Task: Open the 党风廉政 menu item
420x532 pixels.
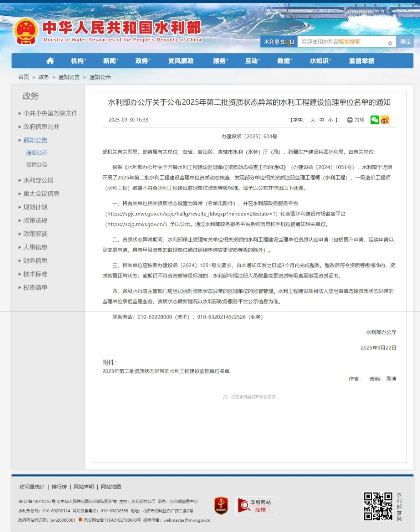Action: click(181, 61)
